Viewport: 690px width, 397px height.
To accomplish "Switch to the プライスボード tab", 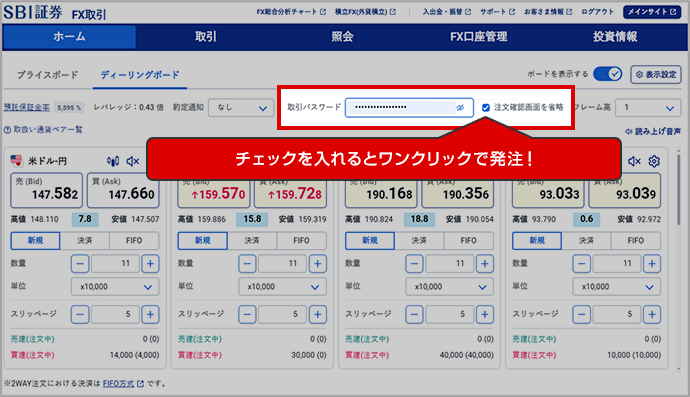I will pos(48,75).
